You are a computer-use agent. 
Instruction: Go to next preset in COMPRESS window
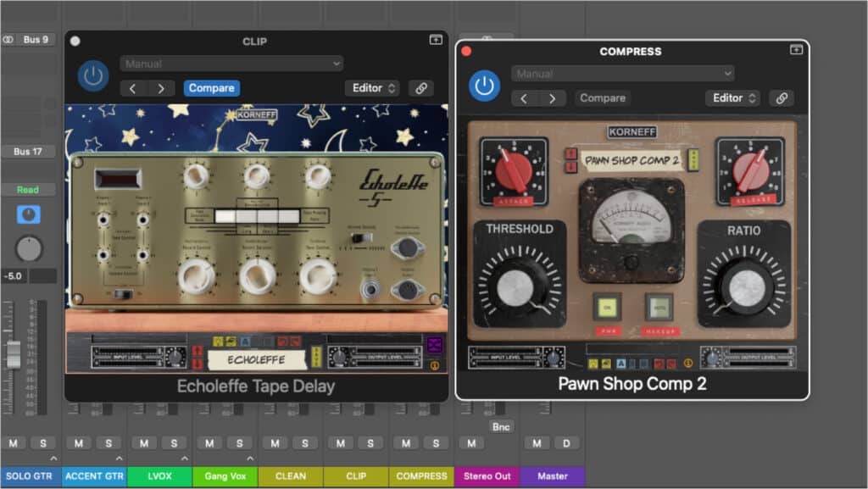[x=552, y=98]
